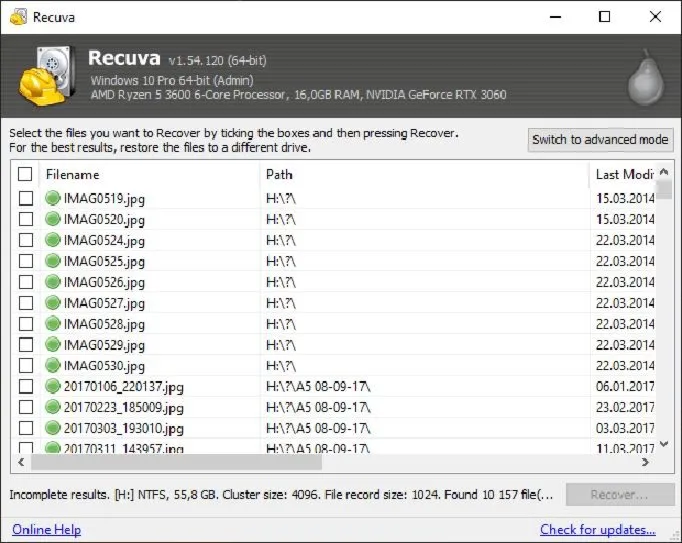
Task: Click green status dot for IMAG0519.jpg
Action: click(x=53, y=198)
